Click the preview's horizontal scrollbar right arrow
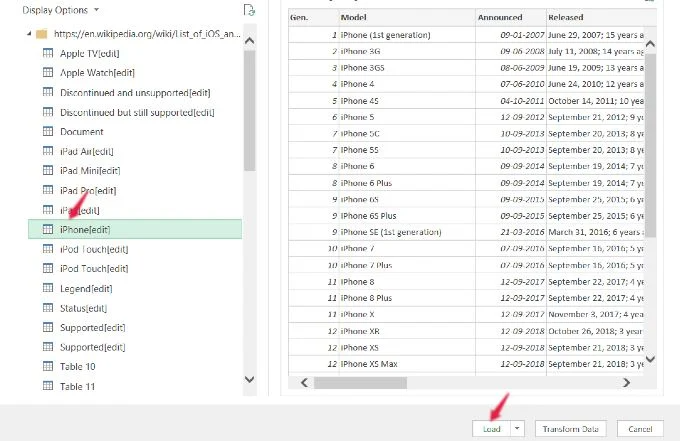Screen dimensions: 680x441 (x=627, y=382)
